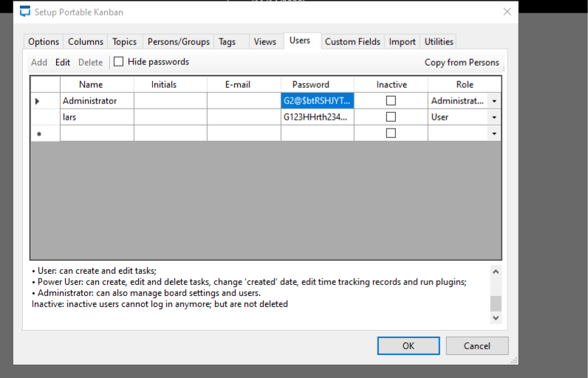Click the row selector arrow for Administrator
This screenshot has height=378, width=588.
38,101
